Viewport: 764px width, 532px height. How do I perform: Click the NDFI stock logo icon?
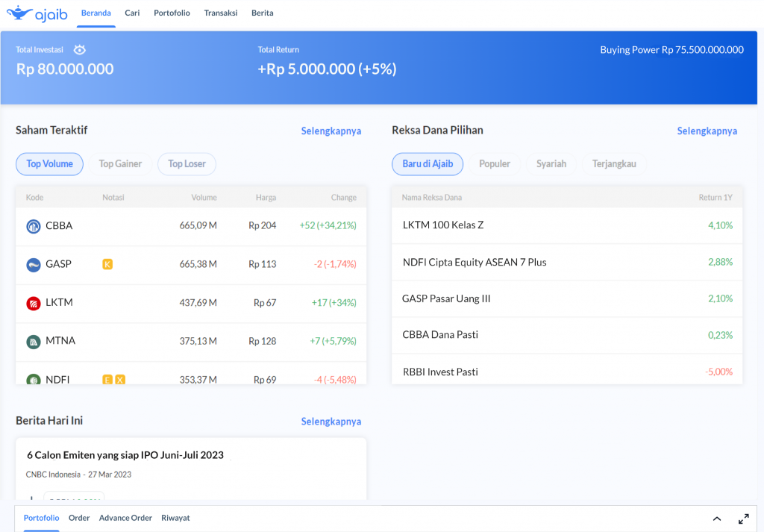click(33, 379)
